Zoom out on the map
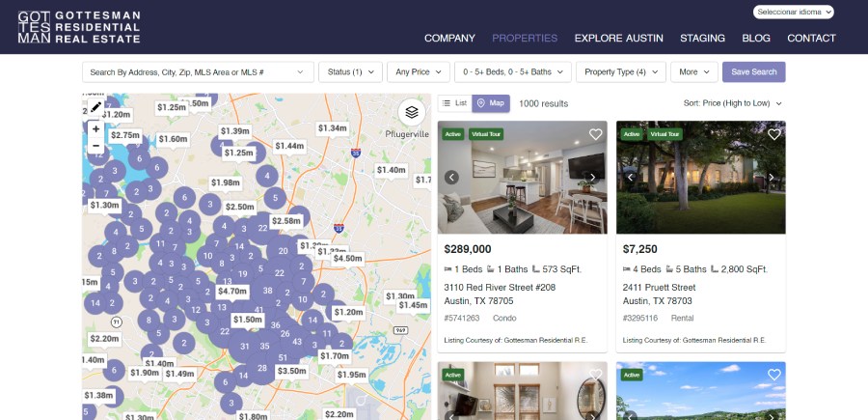 tap(95, 146)
